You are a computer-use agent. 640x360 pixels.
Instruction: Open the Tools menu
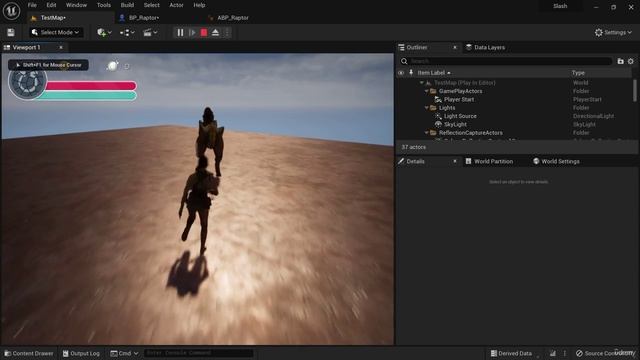104,5
